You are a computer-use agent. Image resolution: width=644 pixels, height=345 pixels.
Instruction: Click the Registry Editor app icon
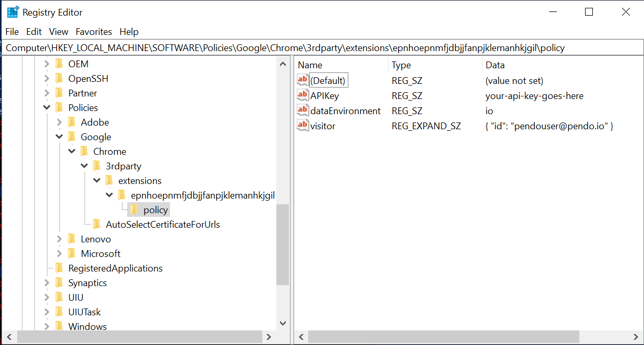(13, 12)
